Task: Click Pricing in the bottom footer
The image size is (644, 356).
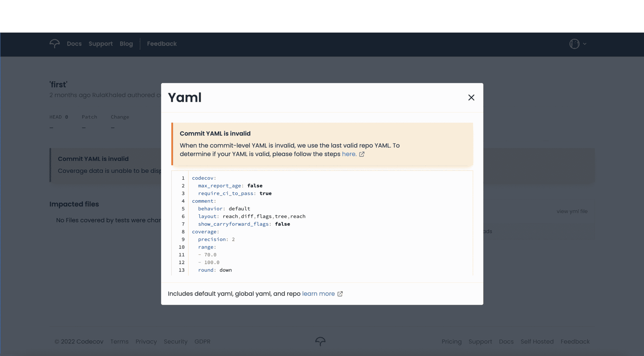Action: point(452,341)
